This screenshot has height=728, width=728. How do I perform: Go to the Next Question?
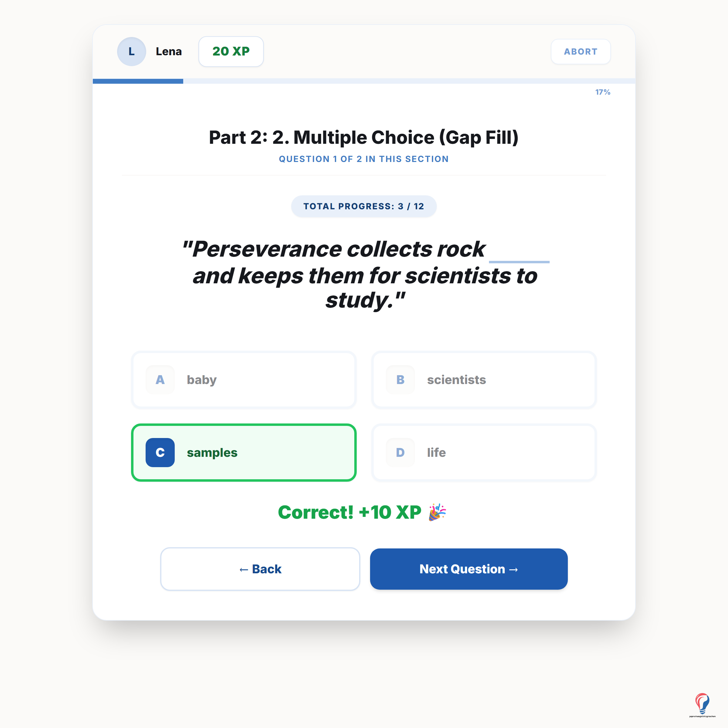pyautogui.click(x=469, y=569)
